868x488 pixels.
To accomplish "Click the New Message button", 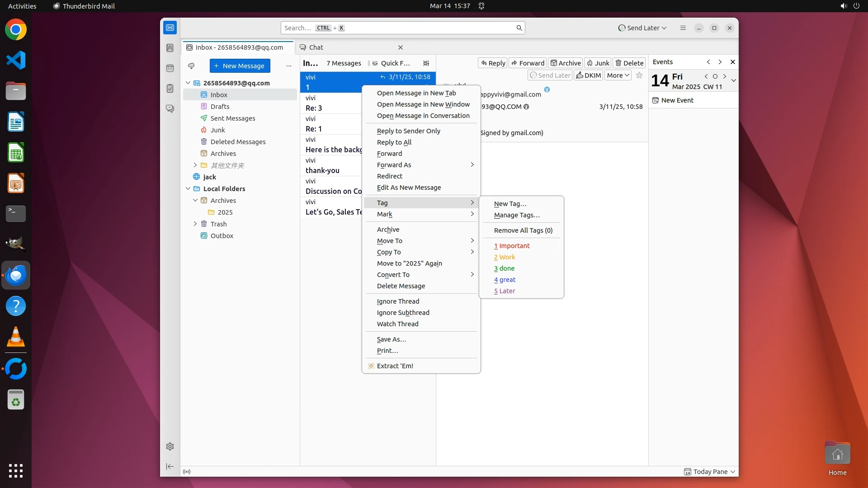I will coord(240,66).
